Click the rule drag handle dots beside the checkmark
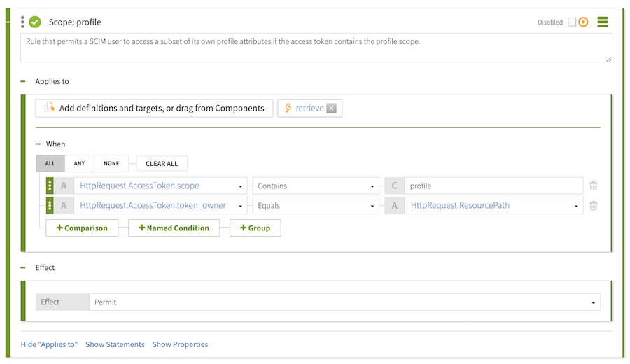This screenshot has width=630, height=364. (22, 22)
